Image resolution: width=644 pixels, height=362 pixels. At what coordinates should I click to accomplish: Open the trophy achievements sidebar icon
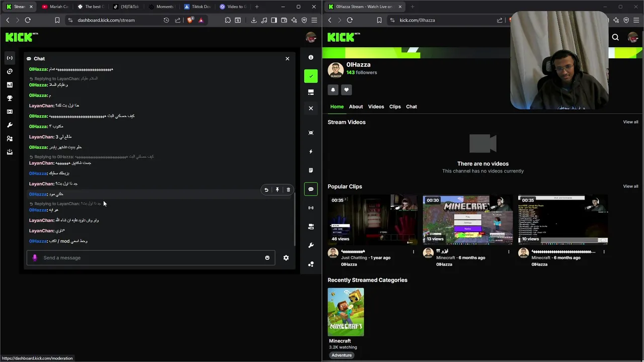coord(10,98)
